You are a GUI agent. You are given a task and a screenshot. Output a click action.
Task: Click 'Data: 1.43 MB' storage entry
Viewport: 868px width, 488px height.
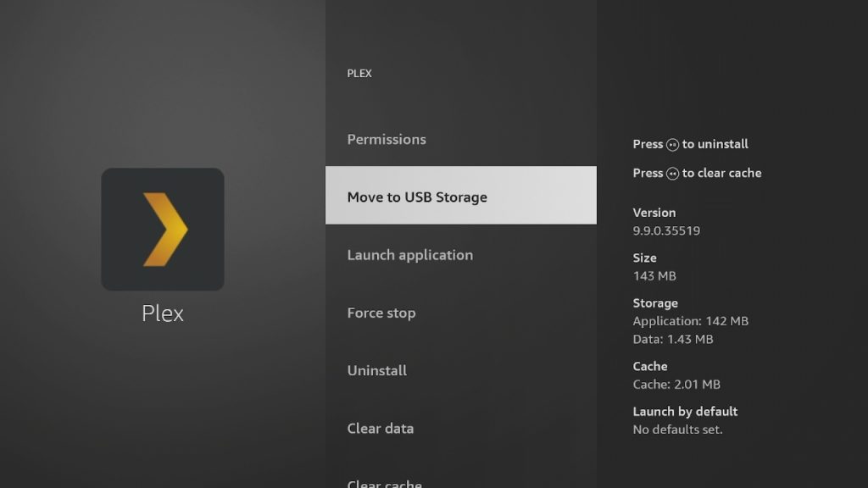click(672, 339)
